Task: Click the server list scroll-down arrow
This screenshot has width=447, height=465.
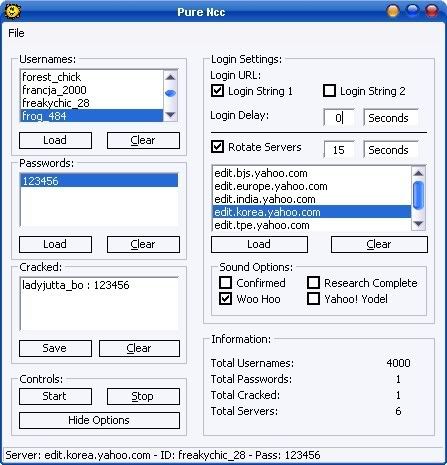Action: pyautogui.click(x=418, y=224)
